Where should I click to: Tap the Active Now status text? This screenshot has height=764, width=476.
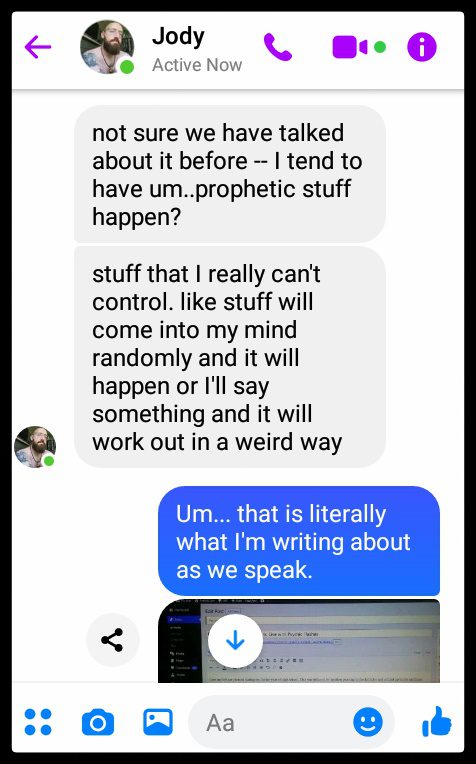coord(197,65)
